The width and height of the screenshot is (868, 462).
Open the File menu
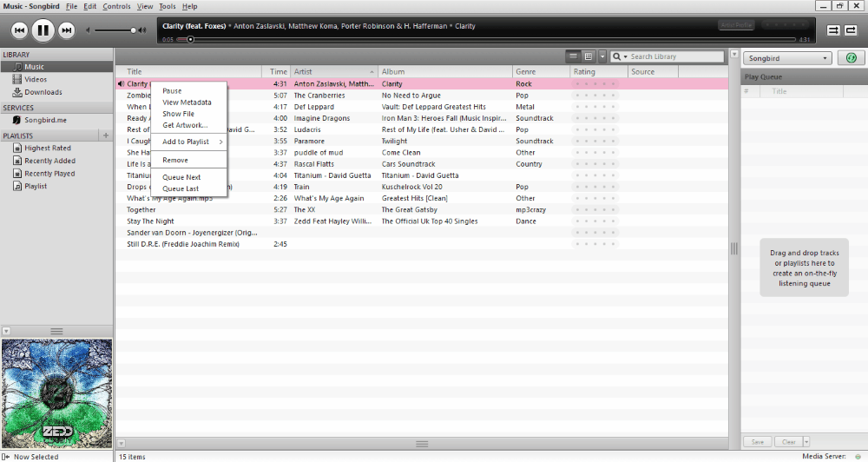[x=71, y=6]
